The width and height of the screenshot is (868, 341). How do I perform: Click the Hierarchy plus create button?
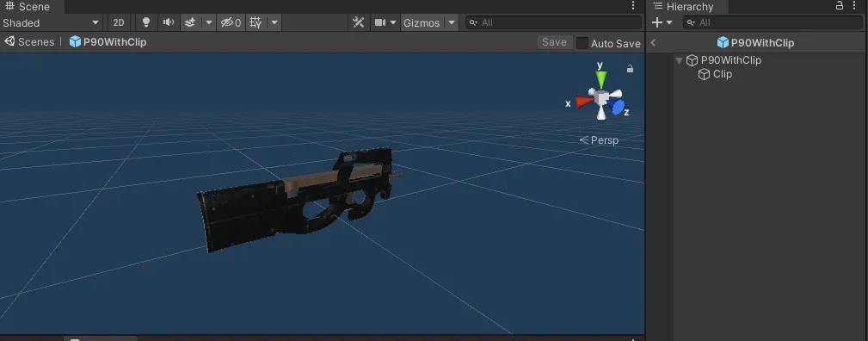(657, 22)
